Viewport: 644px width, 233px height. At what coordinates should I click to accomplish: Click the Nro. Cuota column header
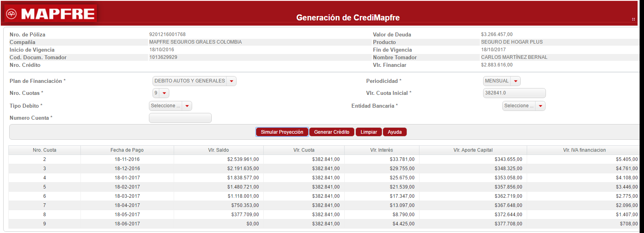44,150
